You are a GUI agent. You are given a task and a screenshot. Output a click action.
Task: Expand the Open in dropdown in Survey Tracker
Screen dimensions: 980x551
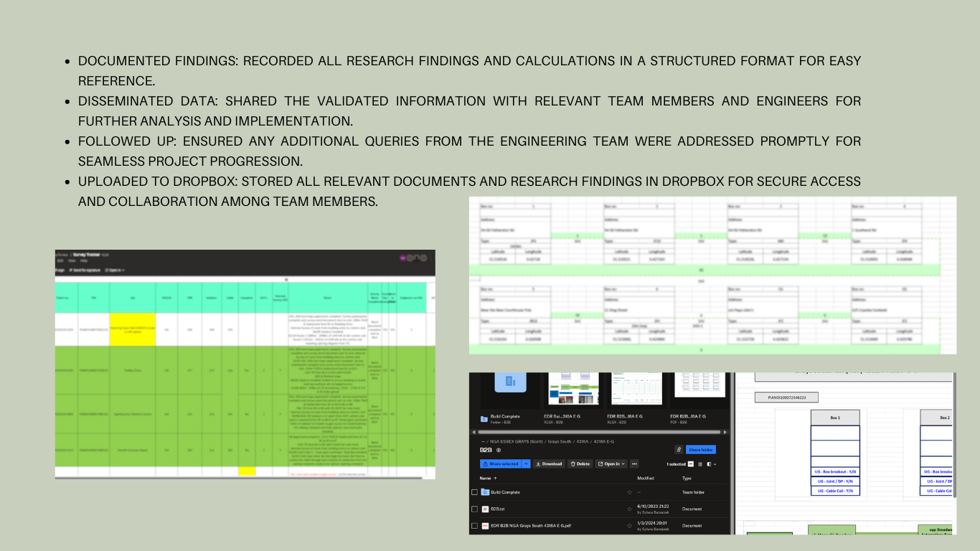point(116,270)
